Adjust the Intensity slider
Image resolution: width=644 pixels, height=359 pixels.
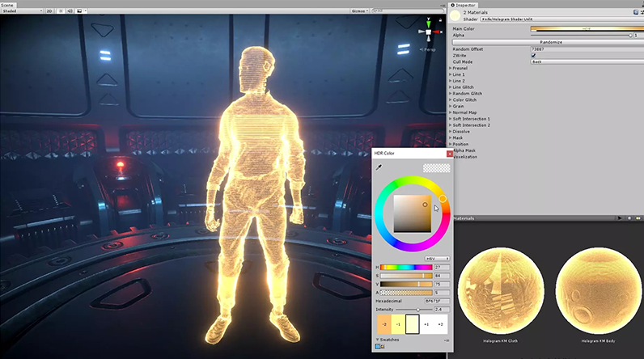(x=414, y=310)
